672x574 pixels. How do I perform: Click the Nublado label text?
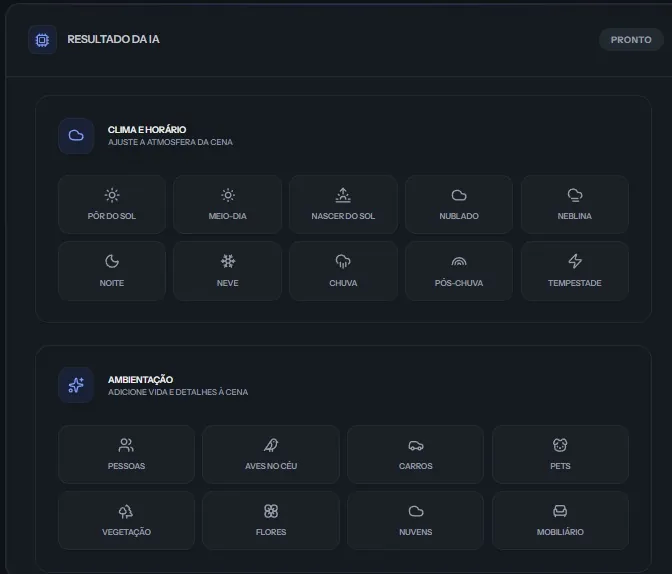click(x=459, y=216)
